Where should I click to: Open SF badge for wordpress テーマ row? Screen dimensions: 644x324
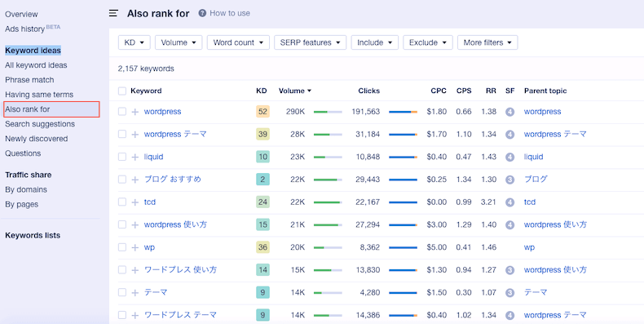(x=509, y=135)
